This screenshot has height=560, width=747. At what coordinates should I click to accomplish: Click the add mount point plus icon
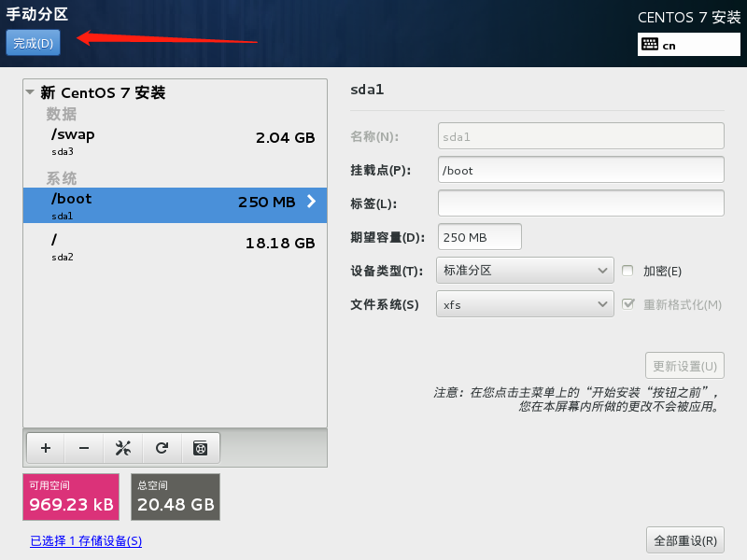point(46,448)
